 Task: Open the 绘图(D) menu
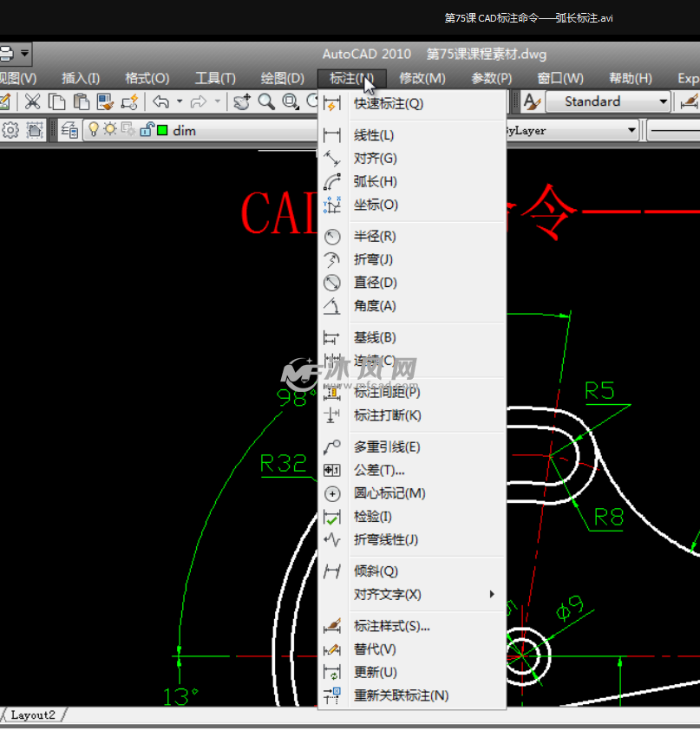point(283,79)
